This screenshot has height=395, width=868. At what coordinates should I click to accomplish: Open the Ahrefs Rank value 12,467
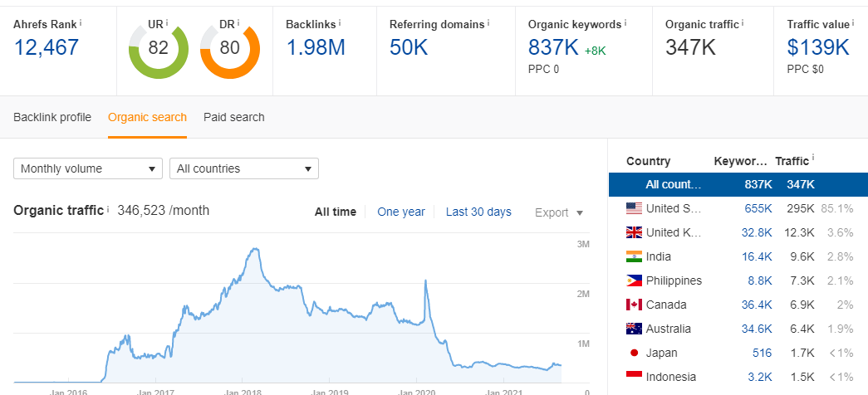(47, 47)
